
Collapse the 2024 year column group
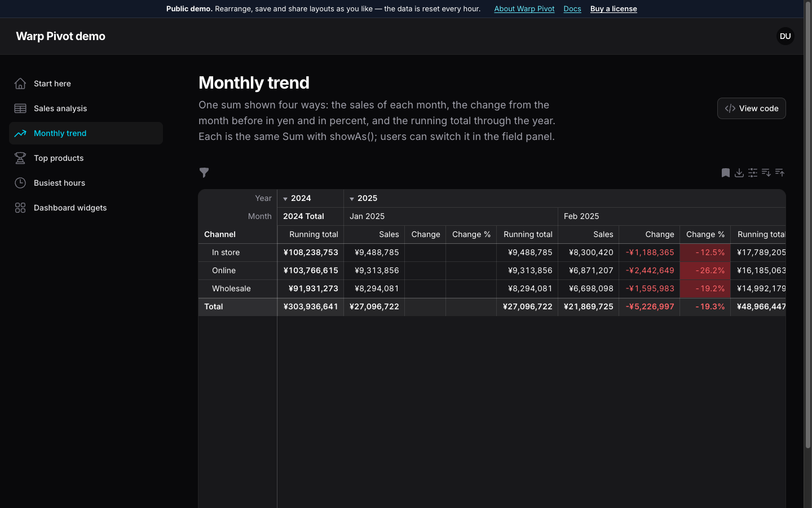(x=285, y=199)
